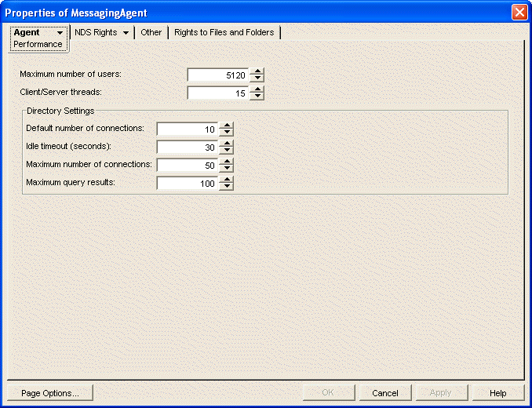This screenshot has height=408, width=532.
Task: Click the Default number of connections label
Action: coord(86,128)
